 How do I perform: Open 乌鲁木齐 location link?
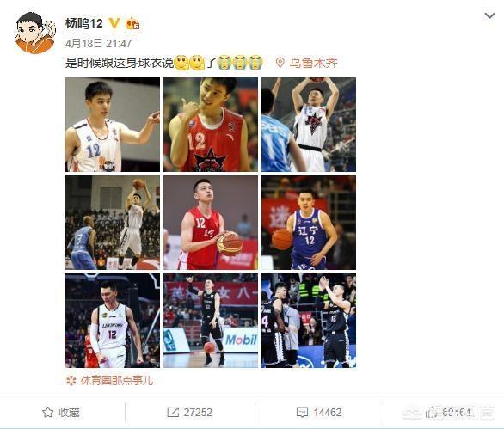(x=313, y=63)
